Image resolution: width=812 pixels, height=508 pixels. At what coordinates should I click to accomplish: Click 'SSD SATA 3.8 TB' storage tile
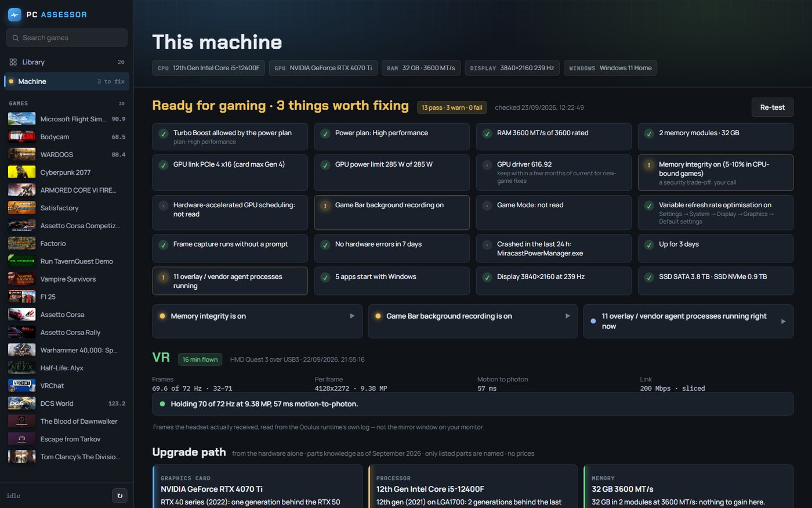715,280
